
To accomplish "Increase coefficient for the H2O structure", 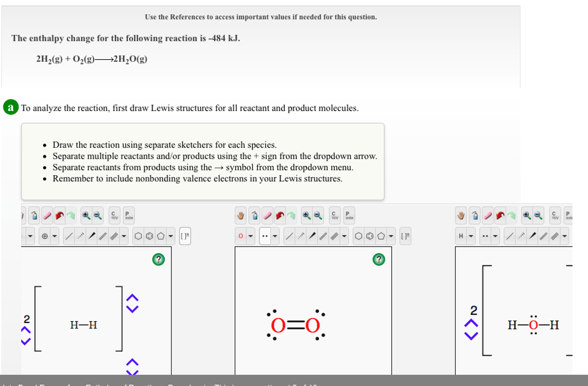I will tap(471, 323).
